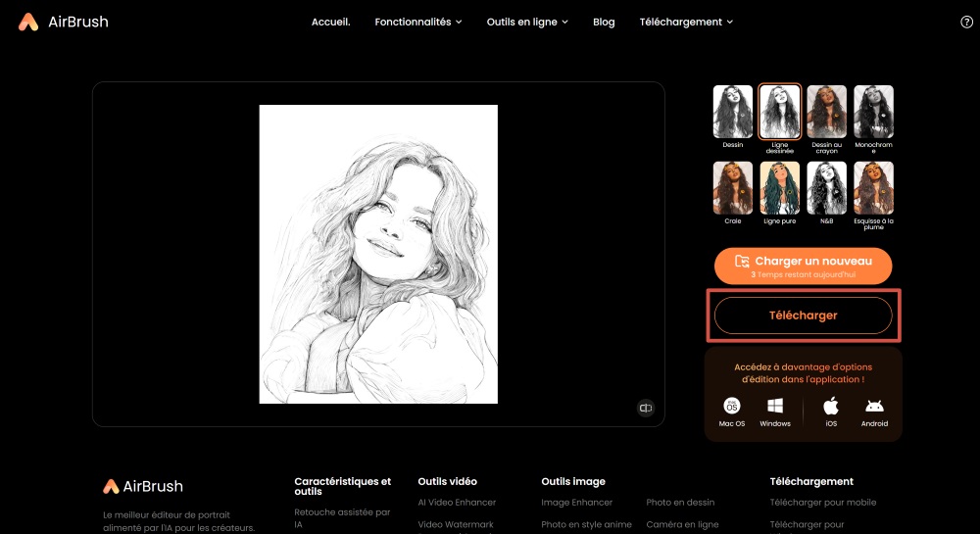Choose the Windows download icon

774,406
